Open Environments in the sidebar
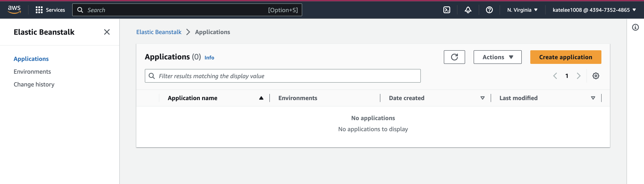Screen dimensions: 644x184 [x=32, y=72]
